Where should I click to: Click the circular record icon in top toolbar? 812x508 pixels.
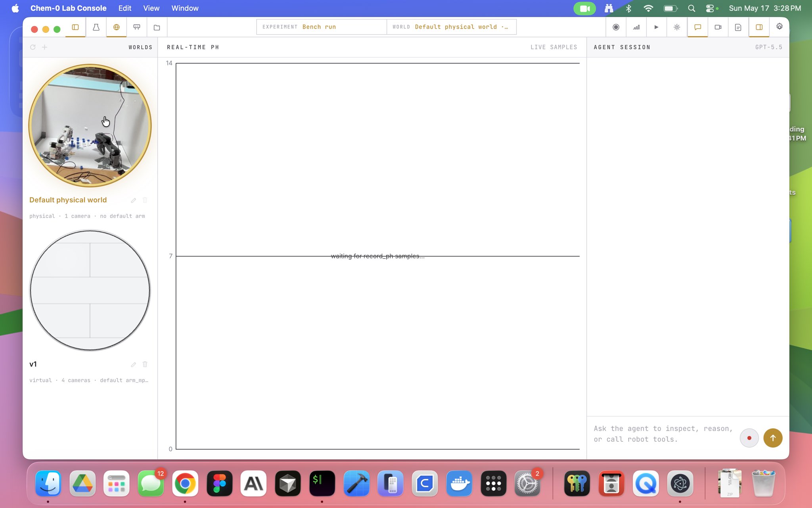[616, 27]
